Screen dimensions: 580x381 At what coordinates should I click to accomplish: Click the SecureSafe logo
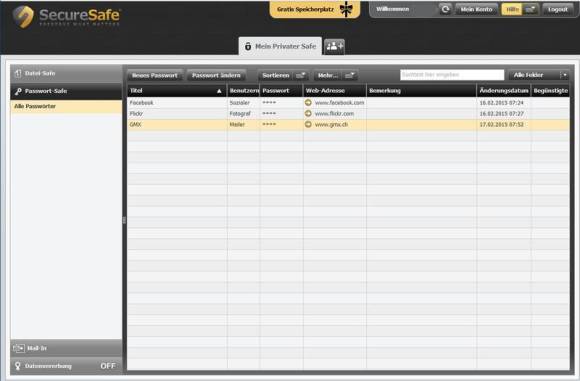(67, 16)
